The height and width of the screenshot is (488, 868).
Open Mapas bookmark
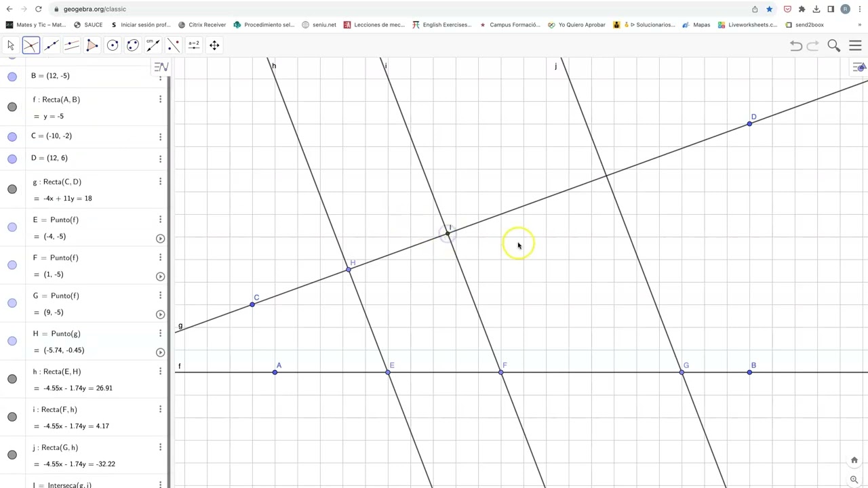(x=696, y=24)
